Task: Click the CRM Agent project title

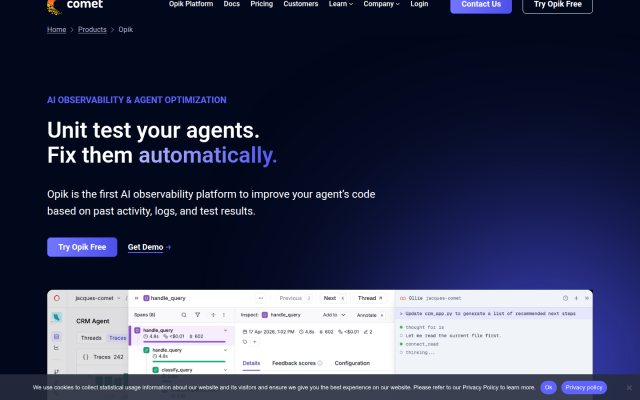Action: [93, 321]
